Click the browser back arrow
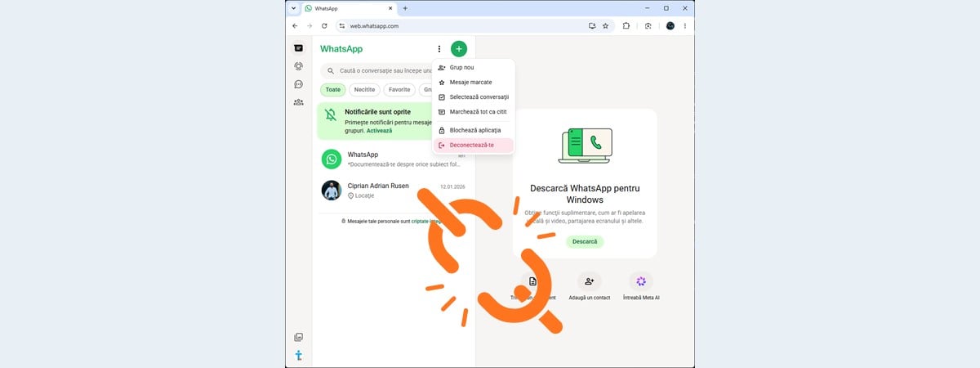This screenshot has width=980, height=368. coord(295,26)
